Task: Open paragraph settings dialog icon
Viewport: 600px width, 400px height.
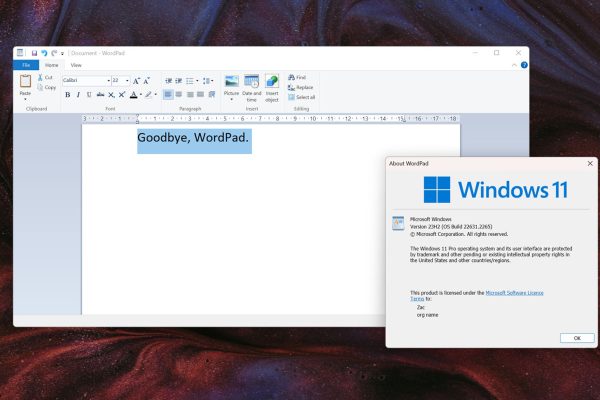Action: coord(212,95)
